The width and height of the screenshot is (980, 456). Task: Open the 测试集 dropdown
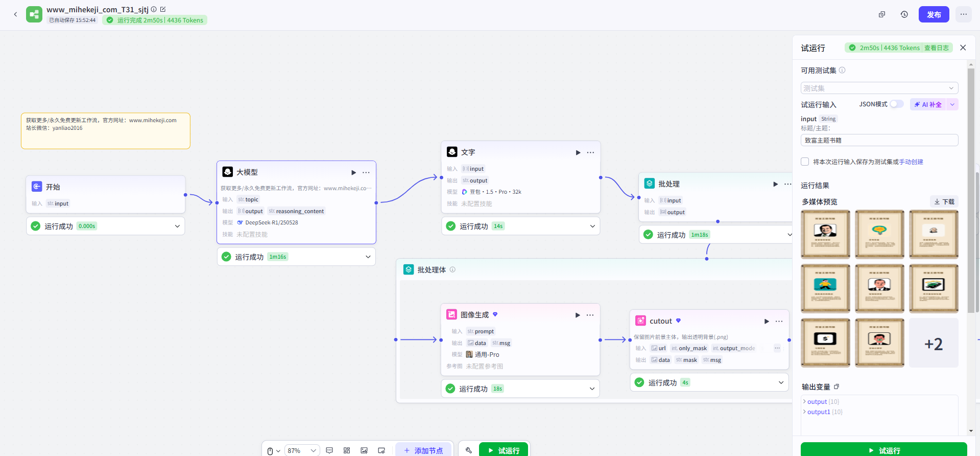879,88
